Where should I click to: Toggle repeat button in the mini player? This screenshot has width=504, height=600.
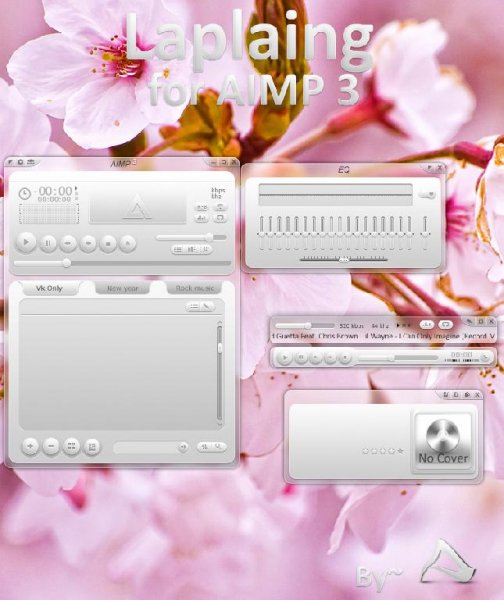446,324
